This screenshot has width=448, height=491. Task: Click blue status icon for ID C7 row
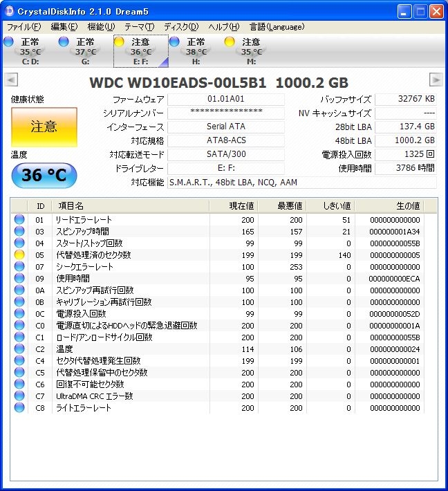click(19, 396)
